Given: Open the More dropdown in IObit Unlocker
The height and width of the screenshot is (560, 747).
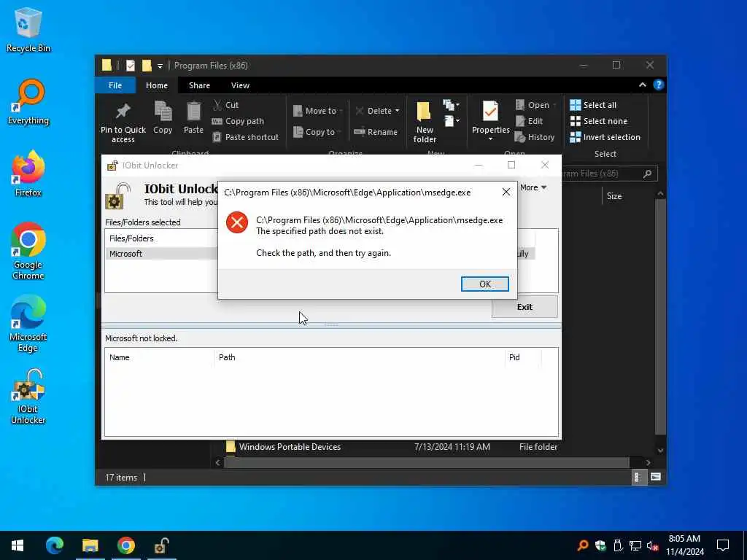Looking at the screenshot, I should coord(533,187).
